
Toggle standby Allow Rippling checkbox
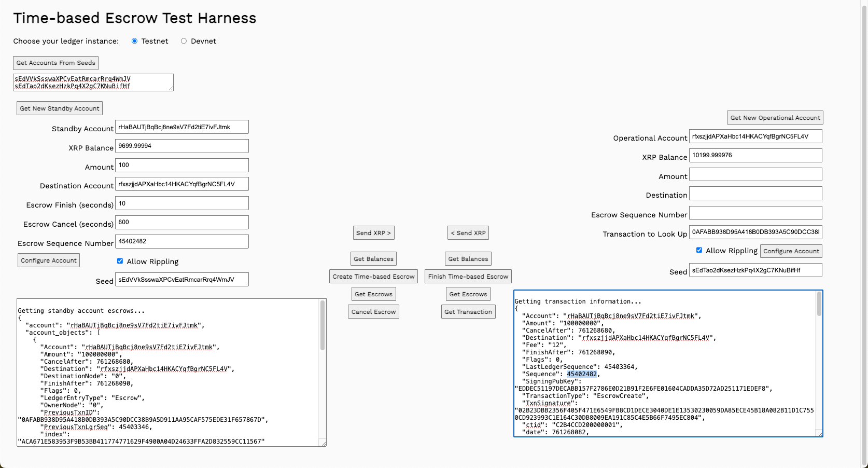click(x=120, y=261)
